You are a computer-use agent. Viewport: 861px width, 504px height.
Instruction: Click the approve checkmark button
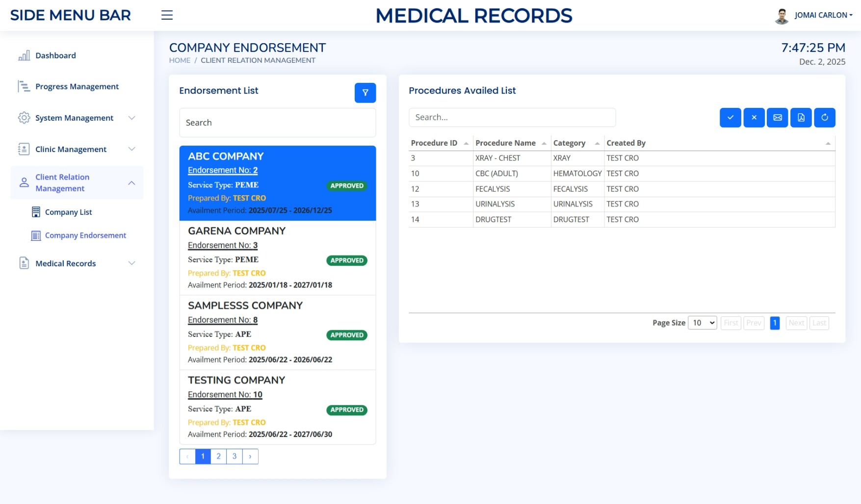tap(730, 118)
